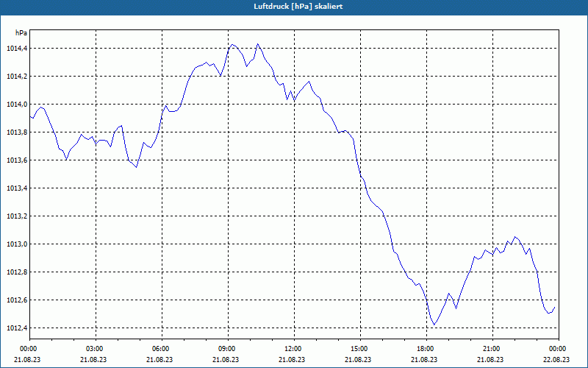Click the 21:00 time axis label
The width and height of the screenshot is (588, 368).
coord(492,349)
